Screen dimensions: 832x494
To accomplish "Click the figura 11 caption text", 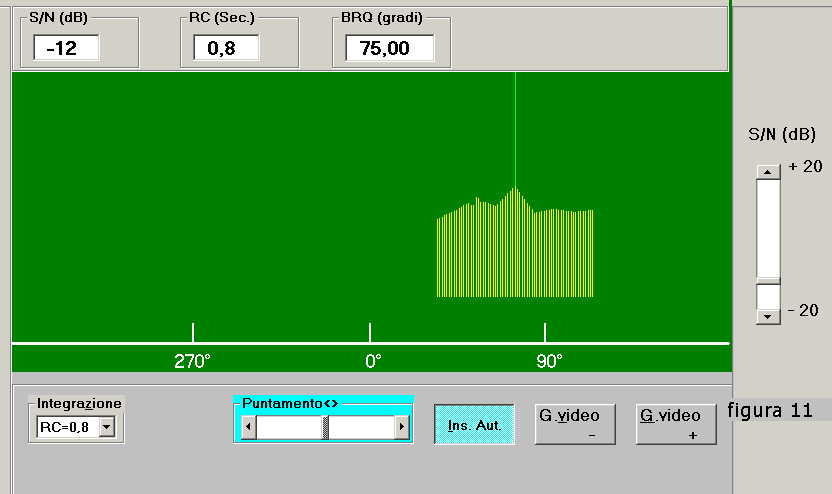I will pyautogui.click(x=769, y=411).
